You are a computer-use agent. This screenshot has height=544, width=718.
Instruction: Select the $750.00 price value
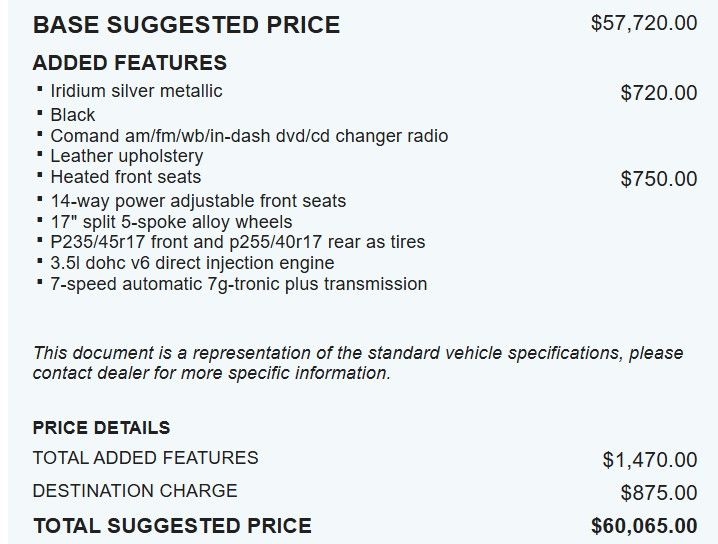click(659, 179)
